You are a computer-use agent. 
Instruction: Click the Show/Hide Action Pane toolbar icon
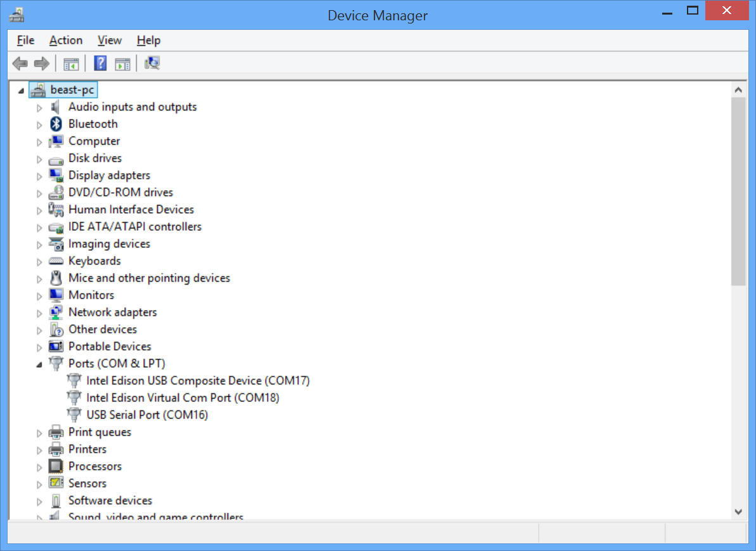point(122,63)
